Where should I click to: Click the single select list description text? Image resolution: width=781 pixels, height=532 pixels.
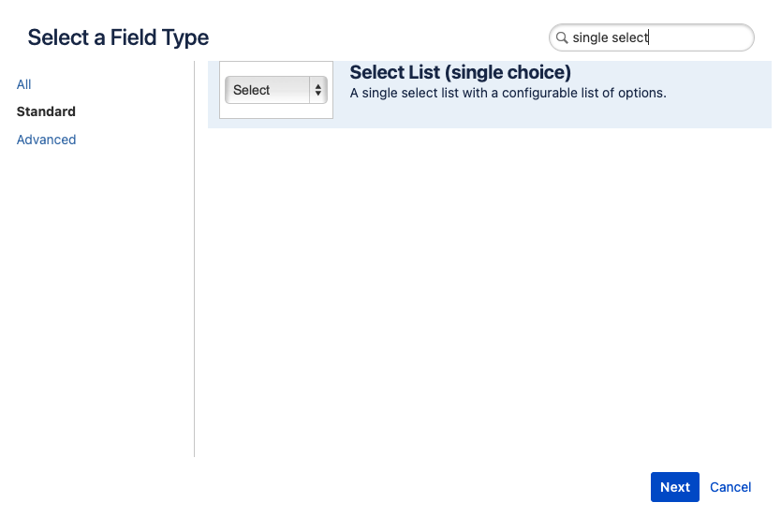pos(508,93)
